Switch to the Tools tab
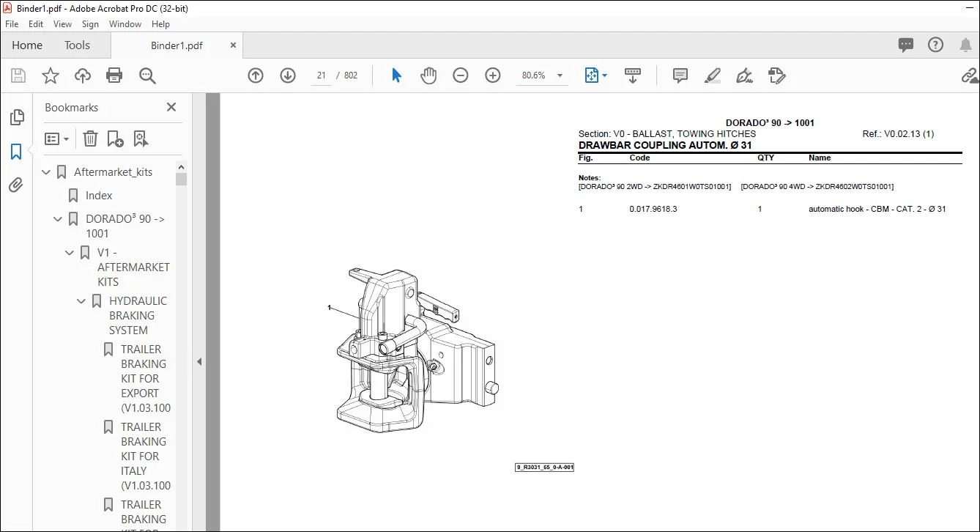 [x=77, y=45]
